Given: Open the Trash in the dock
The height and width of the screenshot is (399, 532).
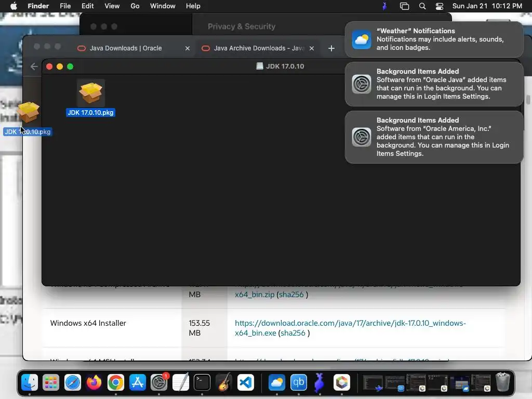Looking at the screenshot, I should (503, 382).
